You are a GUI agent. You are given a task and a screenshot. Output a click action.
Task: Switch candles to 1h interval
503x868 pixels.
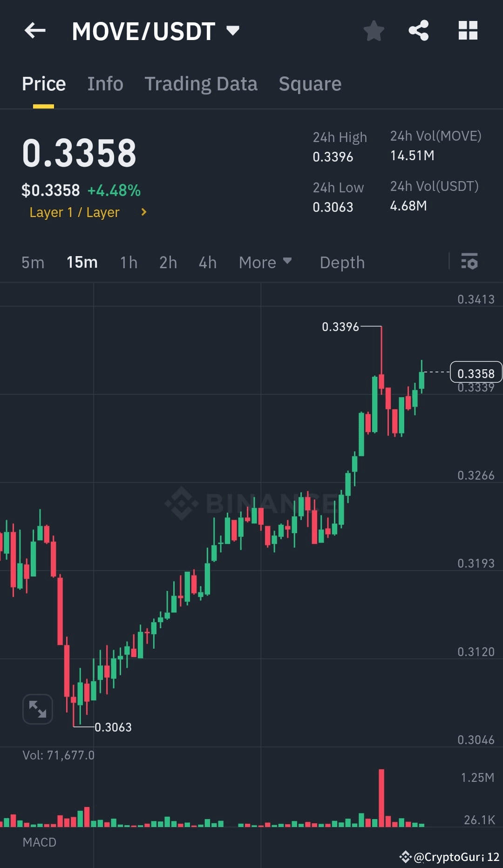pyautogui.click(x=128, y=262)
